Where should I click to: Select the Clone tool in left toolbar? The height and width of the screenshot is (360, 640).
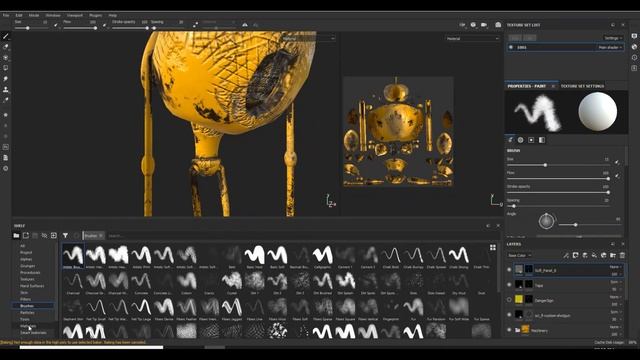click(6, 89)
